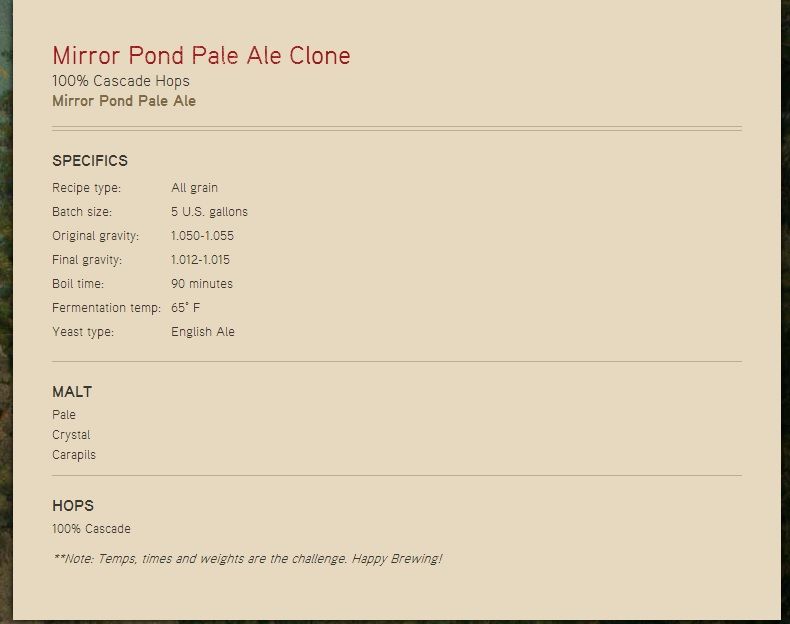Select the MALT section heading

[72, 392]
